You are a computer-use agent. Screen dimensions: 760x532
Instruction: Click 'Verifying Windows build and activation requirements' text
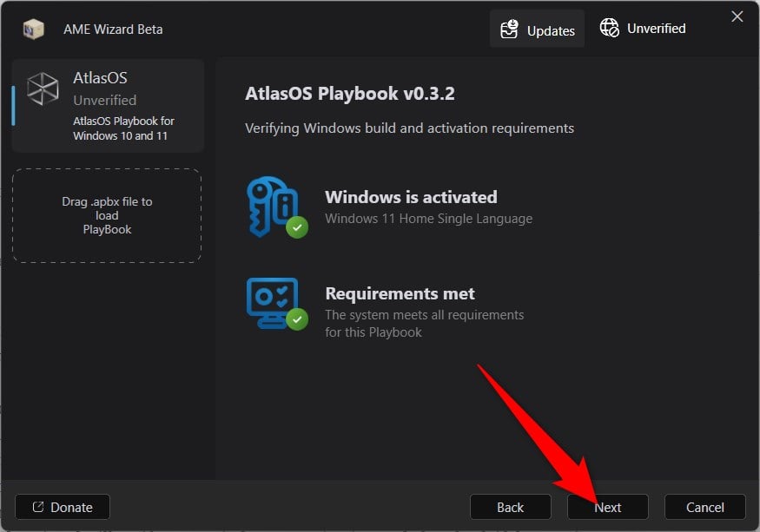point(410,128)
